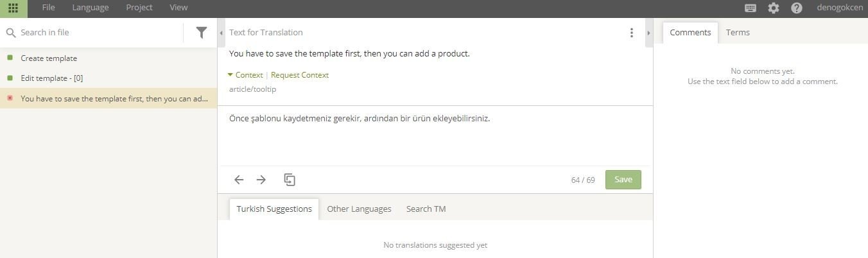868x258 pixels.
Task: Collapse the left string list panel
Action: [221, 33]
